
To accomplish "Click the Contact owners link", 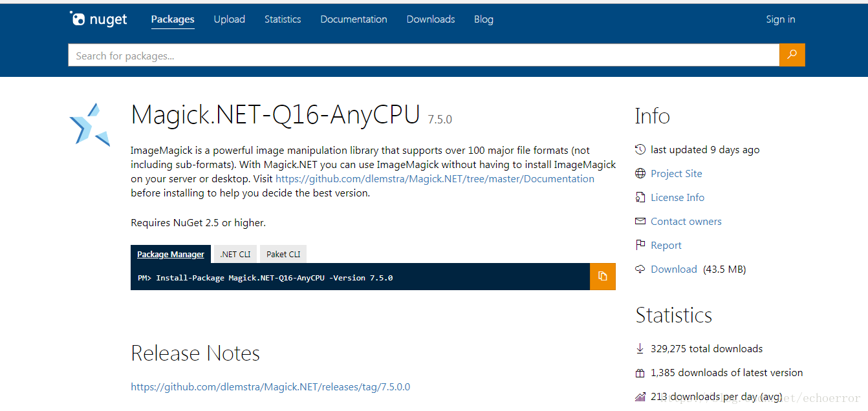I will pos(686,221).
